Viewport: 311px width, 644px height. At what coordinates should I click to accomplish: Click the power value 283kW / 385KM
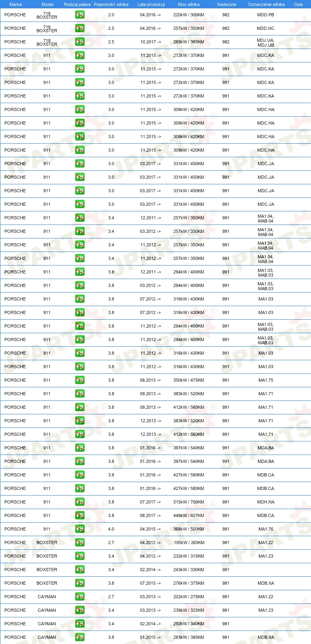pyautogui.click(x=189, y=637)
